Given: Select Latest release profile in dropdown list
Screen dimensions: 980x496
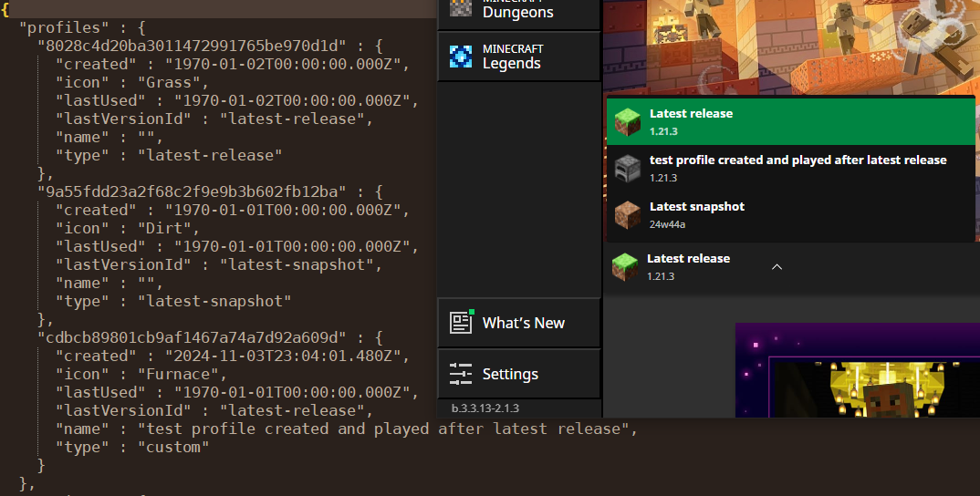Looking at the screenshot, I should click(790, 122).
